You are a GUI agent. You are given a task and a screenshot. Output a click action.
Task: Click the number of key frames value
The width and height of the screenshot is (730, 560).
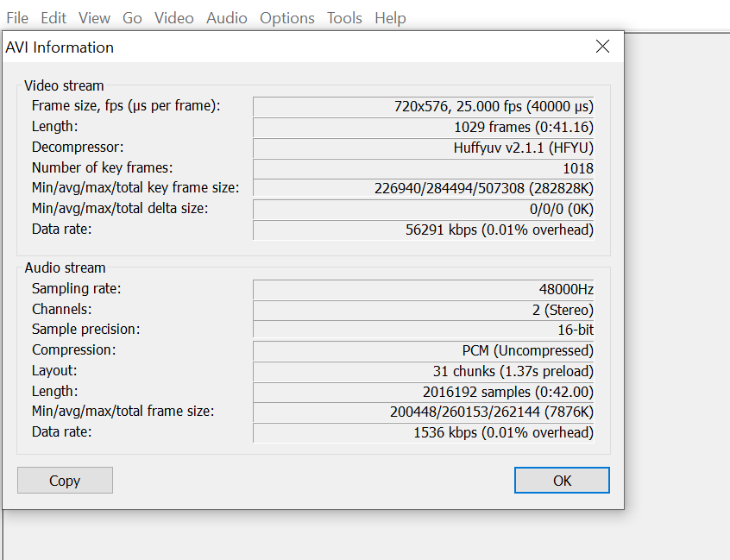click(424, 168)
